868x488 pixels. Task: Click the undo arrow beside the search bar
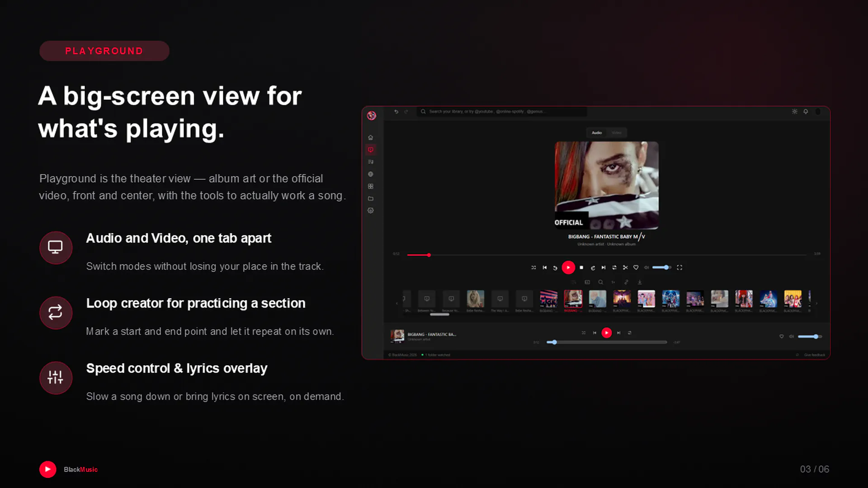[x=396, y=112]
